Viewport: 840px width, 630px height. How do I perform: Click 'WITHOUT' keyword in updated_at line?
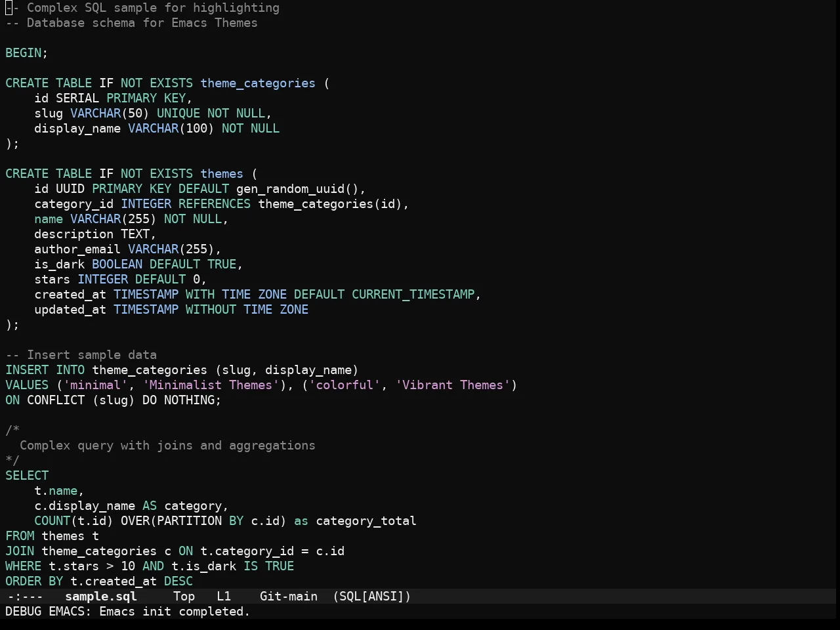[x=211, y=310]
